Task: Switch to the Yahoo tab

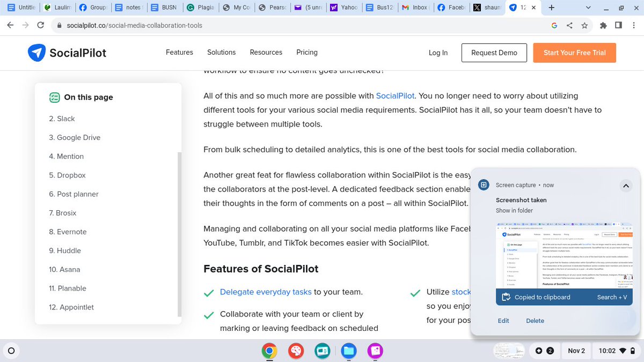Action: pos(343,8)
